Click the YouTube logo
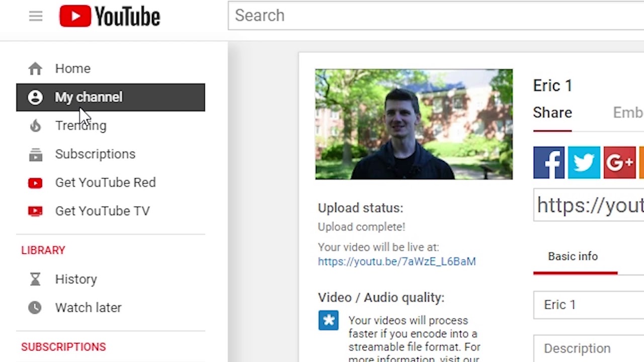The image size is (644, 362). pyautogui.click(x=110, y=16)
